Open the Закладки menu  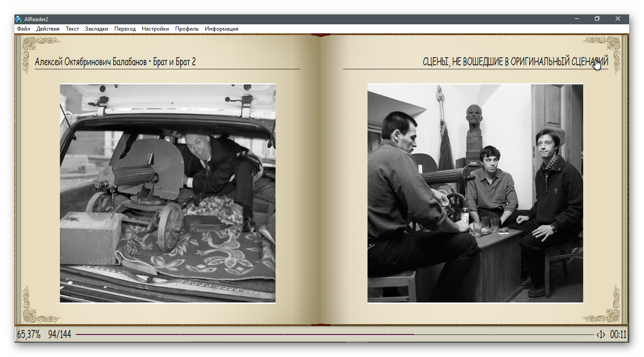(96, 29)
